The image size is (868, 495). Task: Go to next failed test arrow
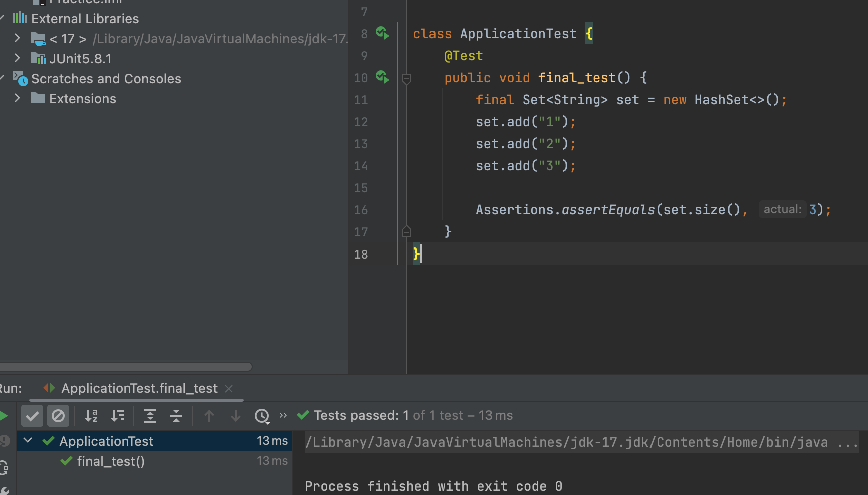tap(235, 416)
